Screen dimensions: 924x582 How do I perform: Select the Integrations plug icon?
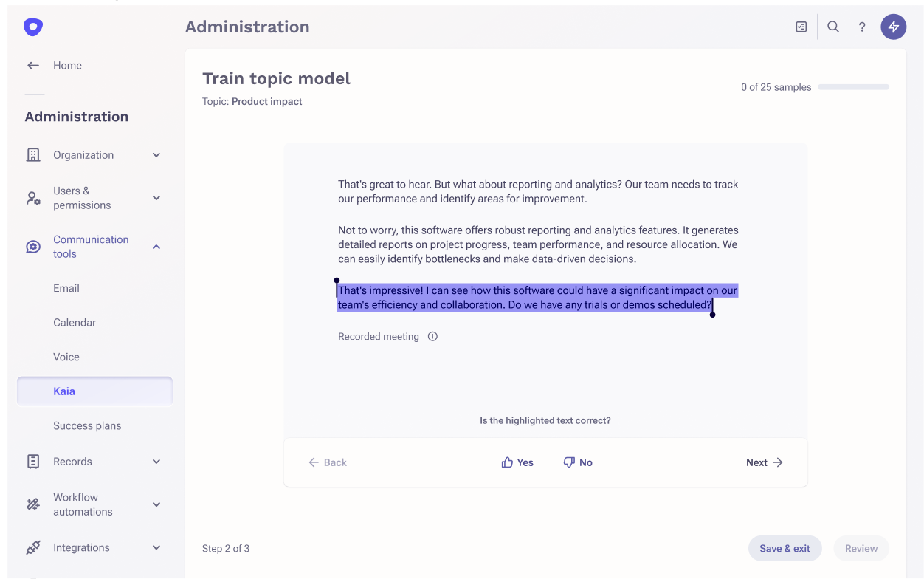[32, 547]
